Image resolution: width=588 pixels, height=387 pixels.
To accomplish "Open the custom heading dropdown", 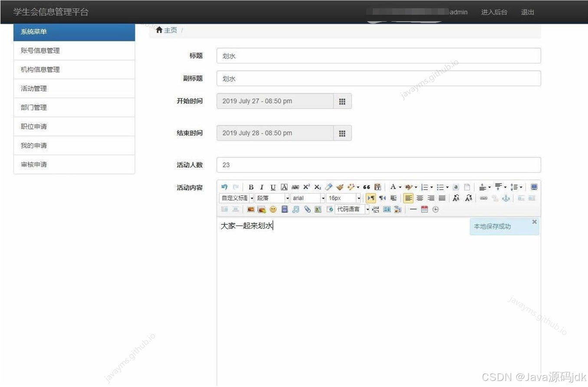I will [237, 198].
